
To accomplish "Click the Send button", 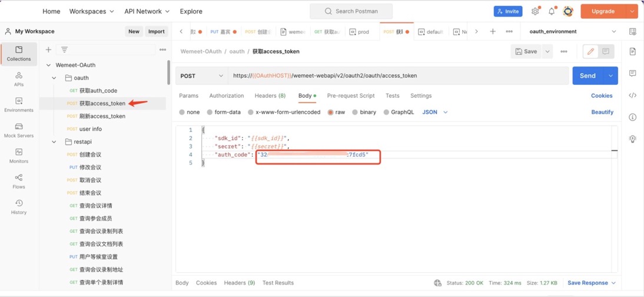I will coord(587,75).
